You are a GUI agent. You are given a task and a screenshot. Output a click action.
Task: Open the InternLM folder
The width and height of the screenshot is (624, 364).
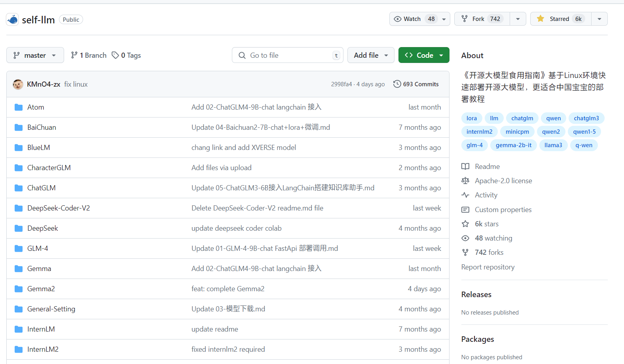tap(41, 329)
